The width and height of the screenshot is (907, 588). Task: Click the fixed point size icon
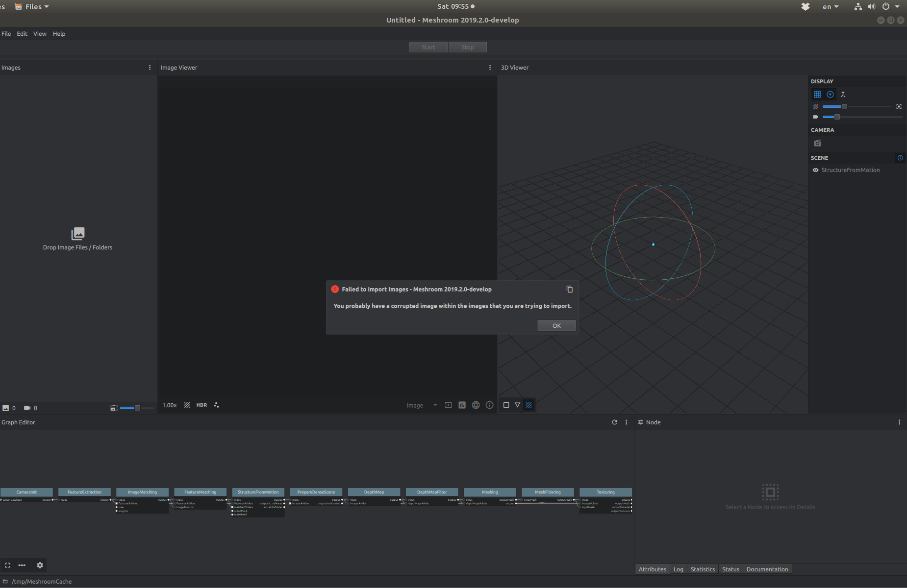click(899, 106)
